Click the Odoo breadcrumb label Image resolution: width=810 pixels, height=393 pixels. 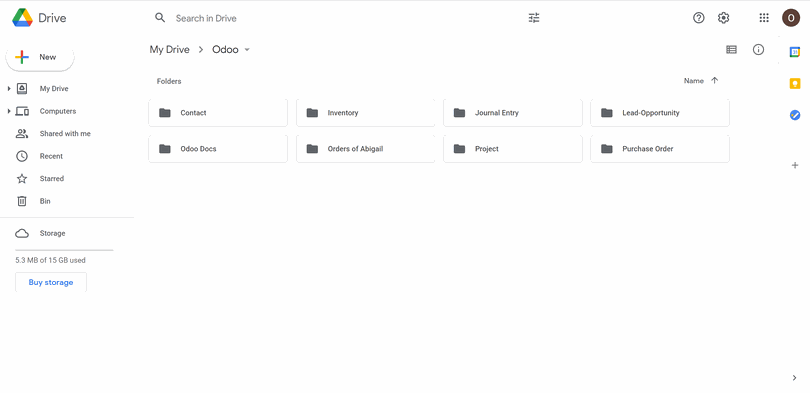[225, 50]
